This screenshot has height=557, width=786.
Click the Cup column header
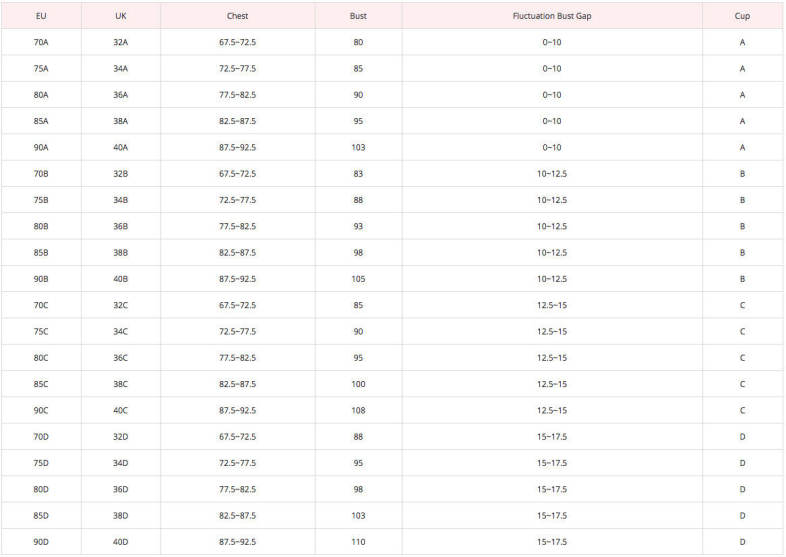[x=742, y=16]
